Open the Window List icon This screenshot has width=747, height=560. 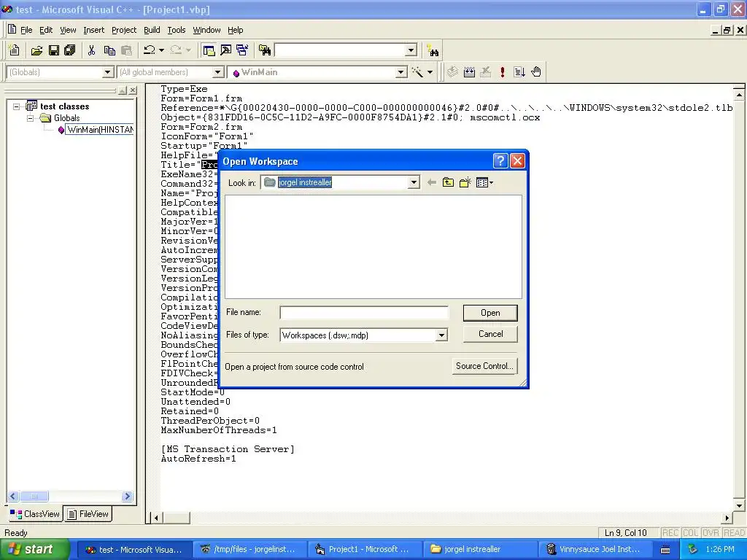[x=242, y=50]
